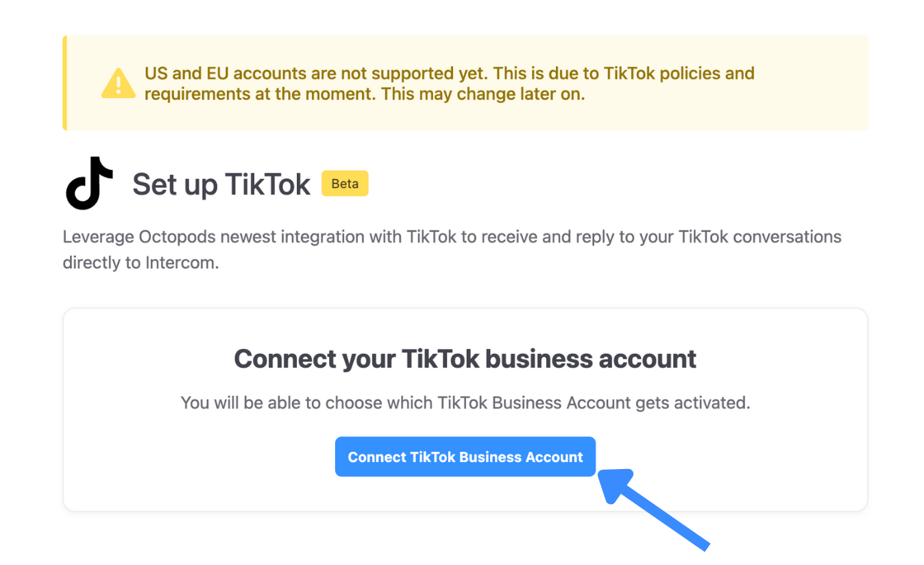This screenshot has height=565, width=924.
Task: Click the "This may change later on" sentence
Action: pyautogui.click(x=483, y=94)
